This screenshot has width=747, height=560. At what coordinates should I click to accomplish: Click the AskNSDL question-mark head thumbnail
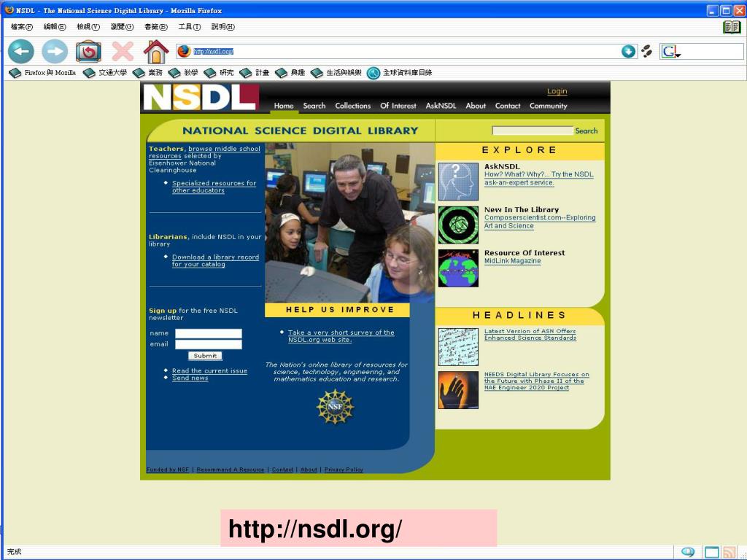click(x=458, y=182)
